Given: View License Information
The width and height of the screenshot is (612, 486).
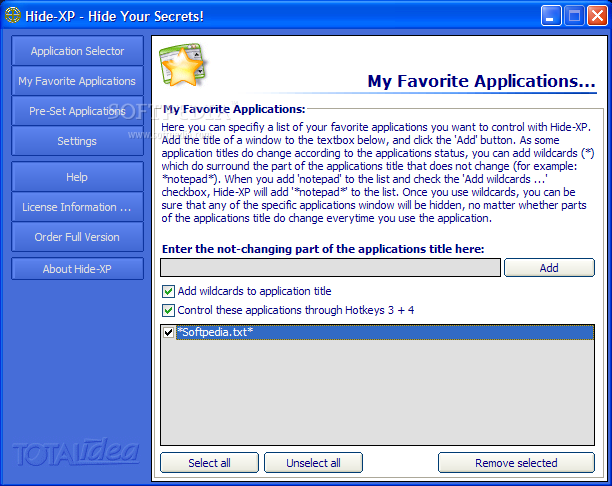Looking at the screenshot, I should [x=77, y=207].
